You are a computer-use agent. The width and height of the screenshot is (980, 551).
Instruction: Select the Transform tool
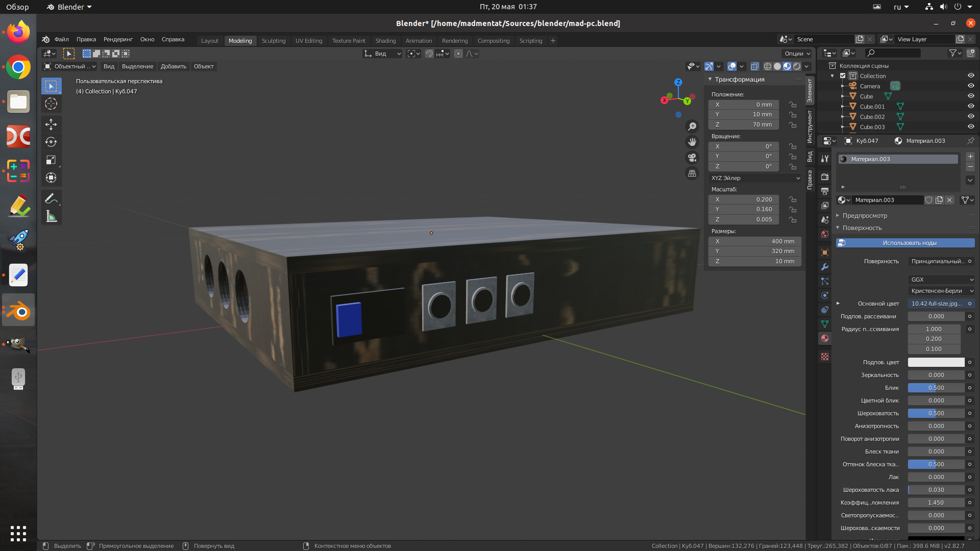(x=51, y=178)
